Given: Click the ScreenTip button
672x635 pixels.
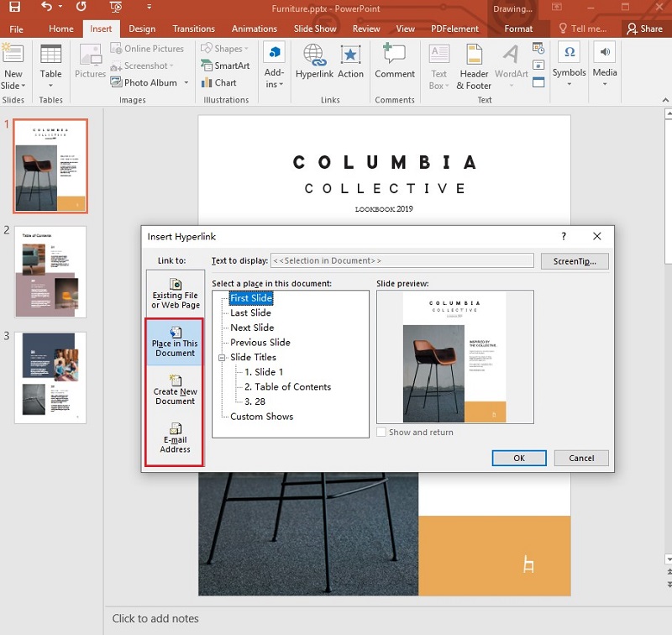Looking at the screenshot, I should [x=575, y=260].
